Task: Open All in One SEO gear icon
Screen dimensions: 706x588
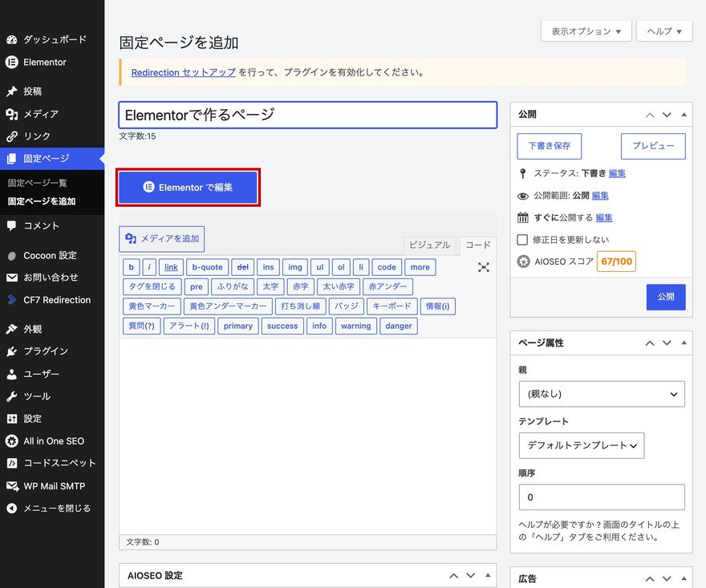Action: (x=12, y=441)
